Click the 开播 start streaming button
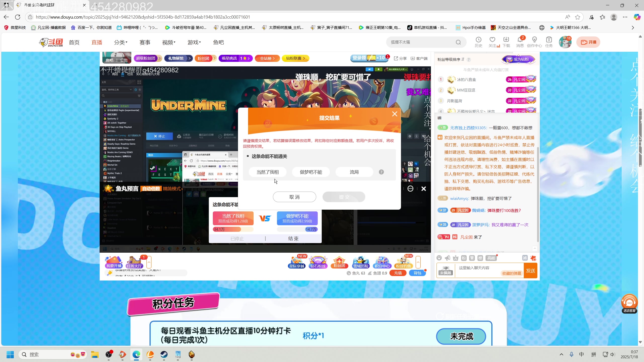644x362 pixels. pos(588,42)
